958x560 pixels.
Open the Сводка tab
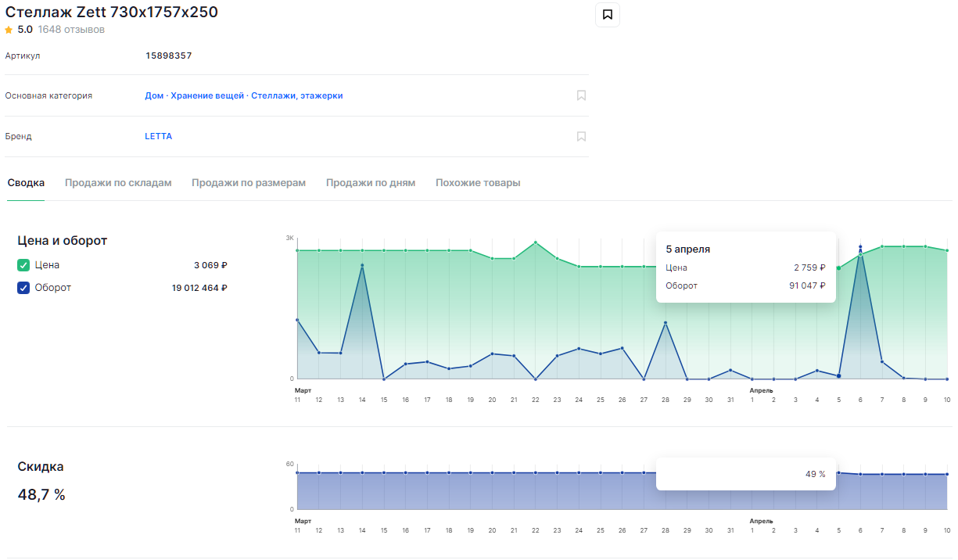click(26, 183)
